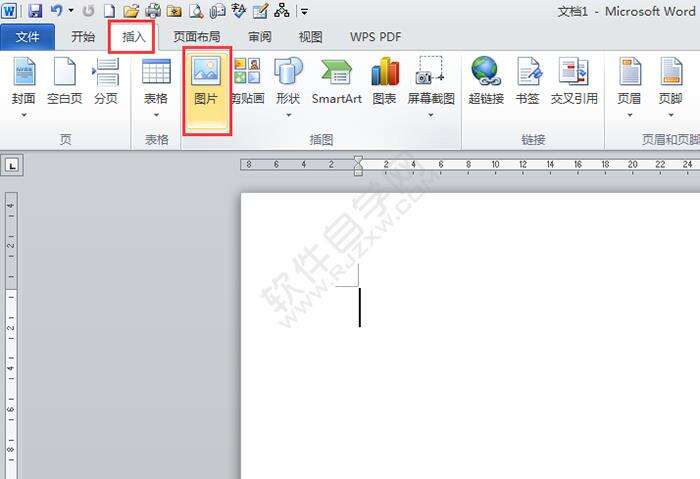
Task: Create a new blank document icon
Action: point(109,11)
